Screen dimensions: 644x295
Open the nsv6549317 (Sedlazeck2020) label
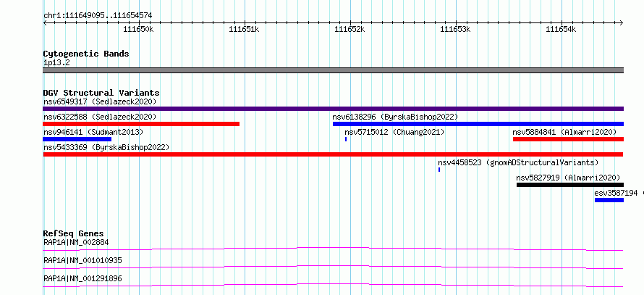[x=100, y=101]
